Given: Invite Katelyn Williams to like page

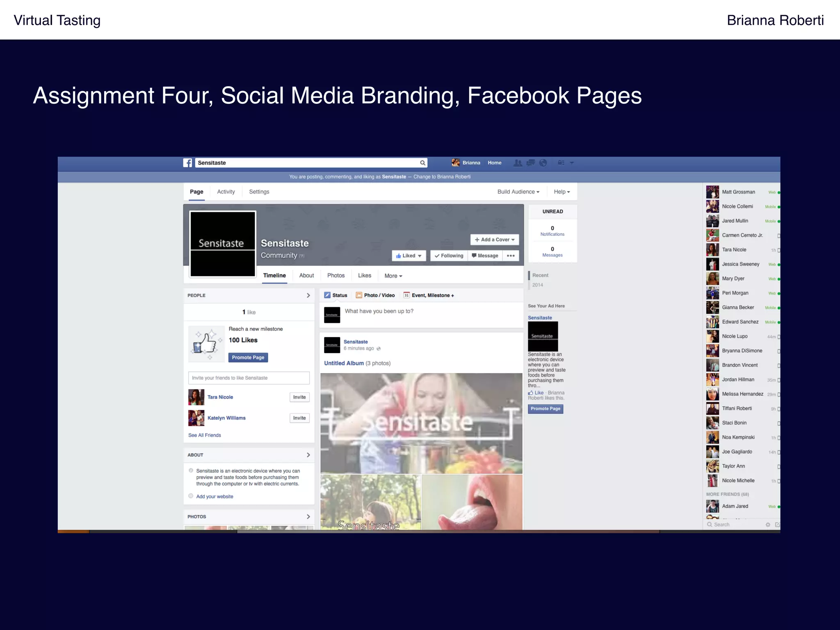Looking at the screenshot, I should [x=299, y=418].
